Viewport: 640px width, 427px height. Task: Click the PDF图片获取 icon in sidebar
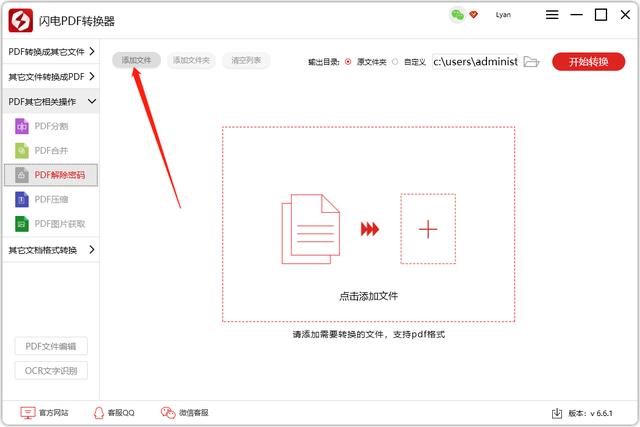[x=22, y=224]
